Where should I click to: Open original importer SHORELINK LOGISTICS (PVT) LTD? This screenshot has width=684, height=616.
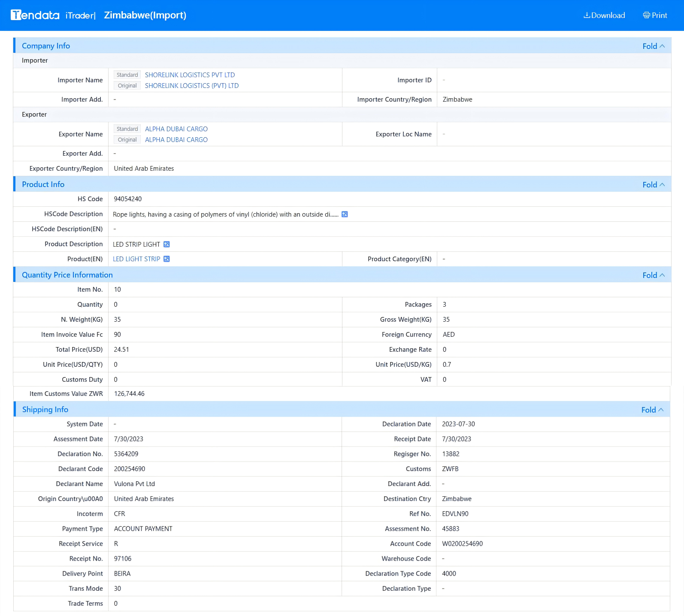pos(192,86)
